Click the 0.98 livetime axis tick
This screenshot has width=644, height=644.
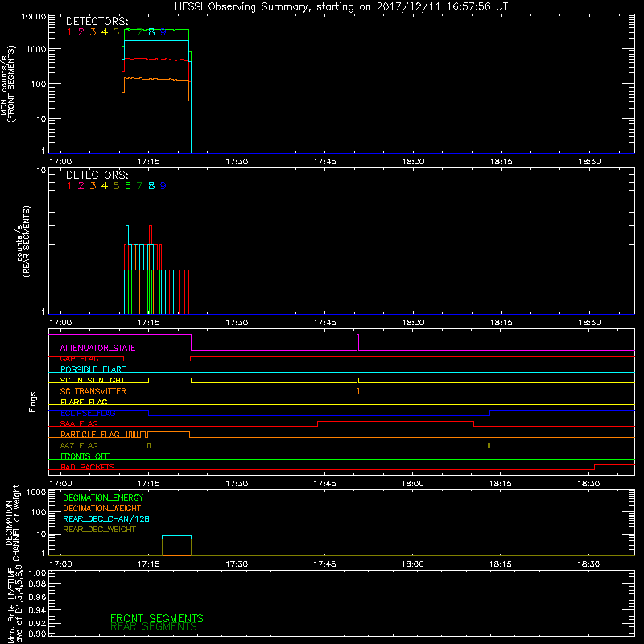[37, 584]
